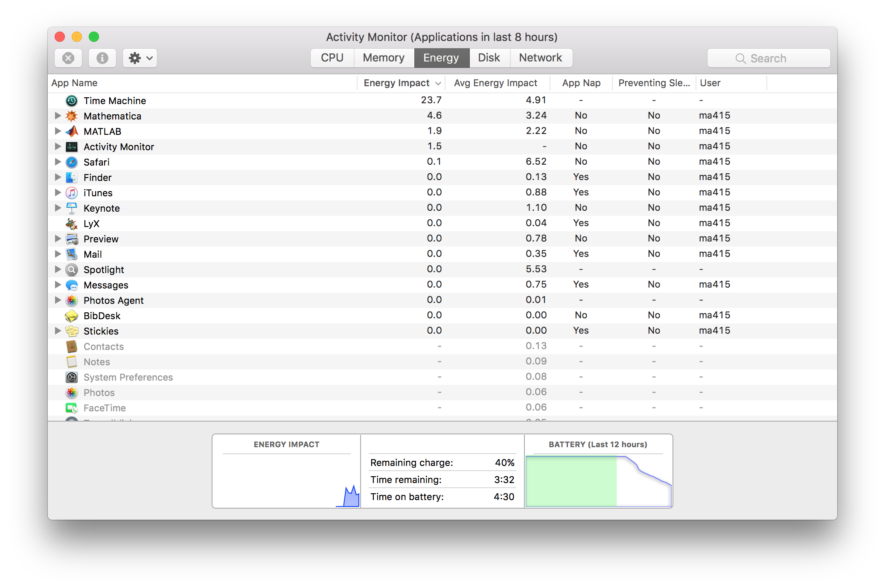This screenshot has width=885, height=588.
Task: Open the gear actions dropdown
Action: [x=140, y=58]
